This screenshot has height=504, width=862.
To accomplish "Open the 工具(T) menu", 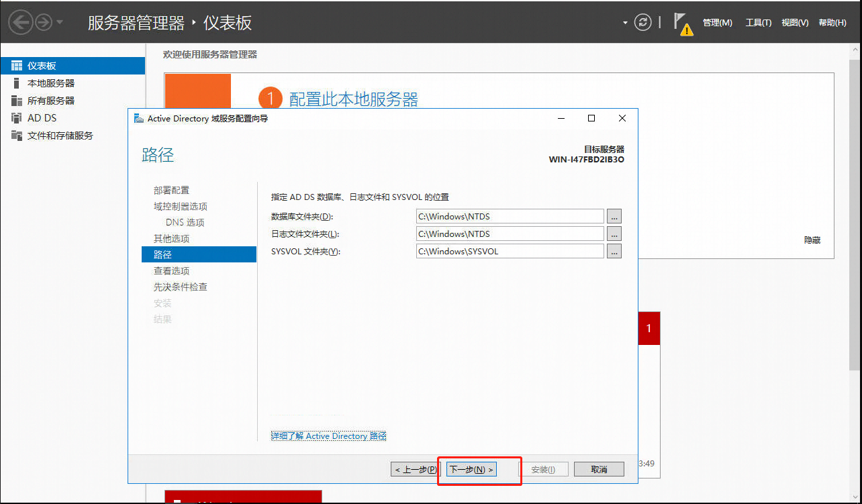I will [x=759, y=23].
